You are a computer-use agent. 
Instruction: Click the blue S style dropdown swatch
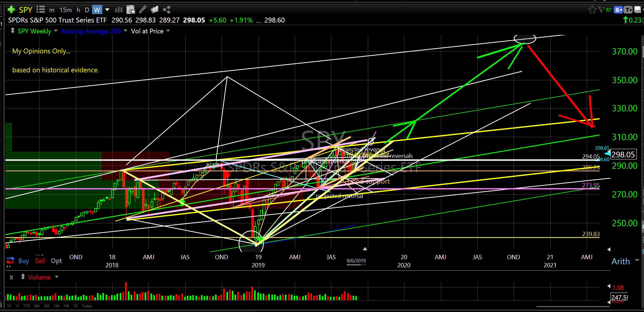point(618,10)
